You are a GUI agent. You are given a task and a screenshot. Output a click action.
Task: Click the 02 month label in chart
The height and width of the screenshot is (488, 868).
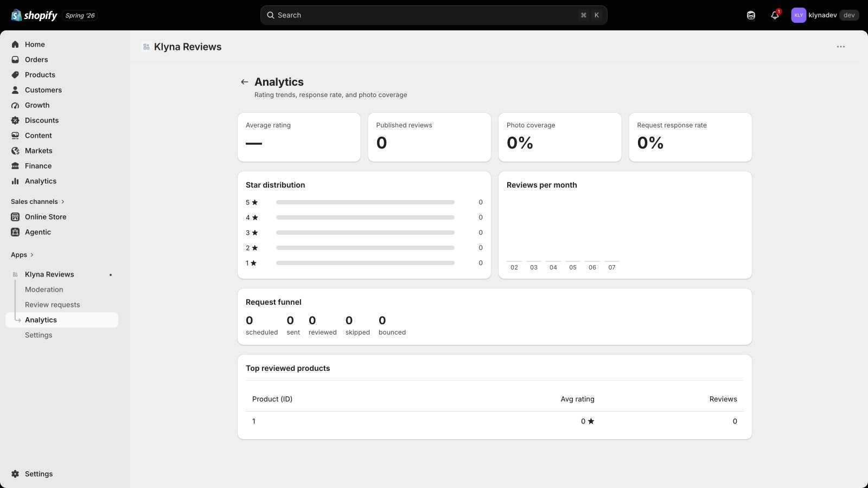click(x=514, y=267)
